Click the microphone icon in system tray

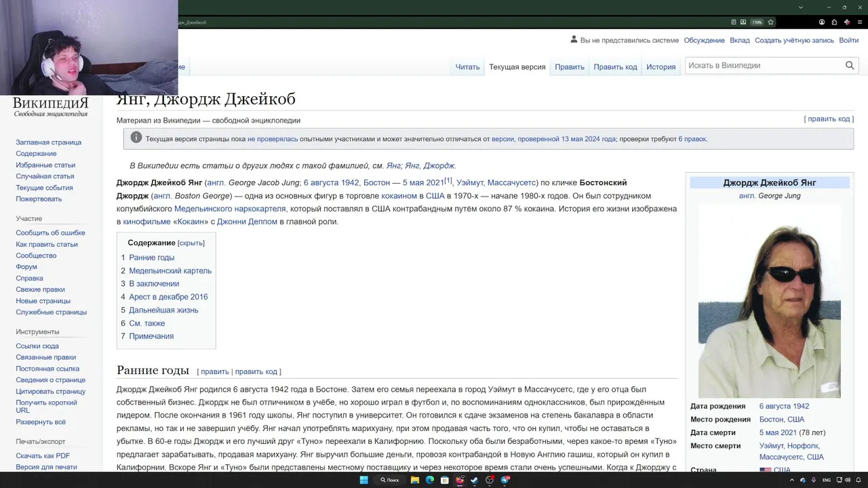(814, 480)
